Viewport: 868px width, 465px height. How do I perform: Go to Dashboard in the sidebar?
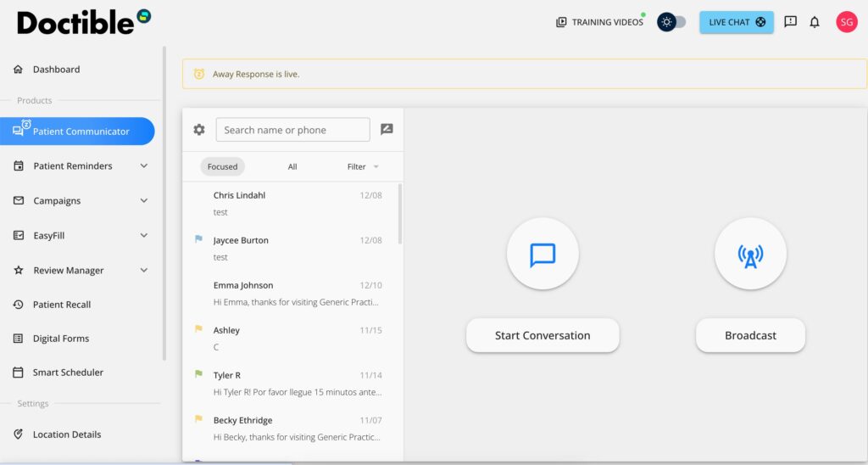[x=56, y=70]
